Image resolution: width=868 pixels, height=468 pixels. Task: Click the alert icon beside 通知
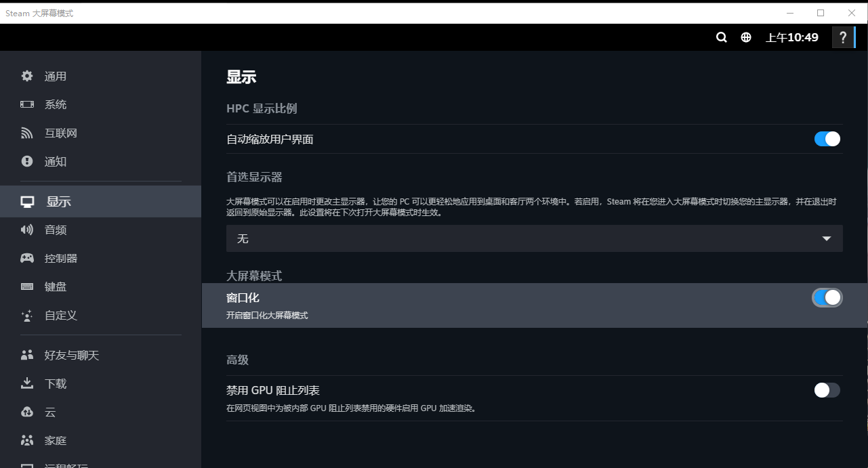[x=27, y=161]
